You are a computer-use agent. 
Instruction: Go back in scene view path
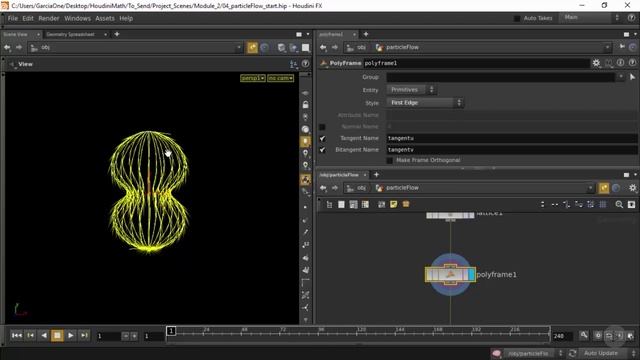tap(7, 48)
